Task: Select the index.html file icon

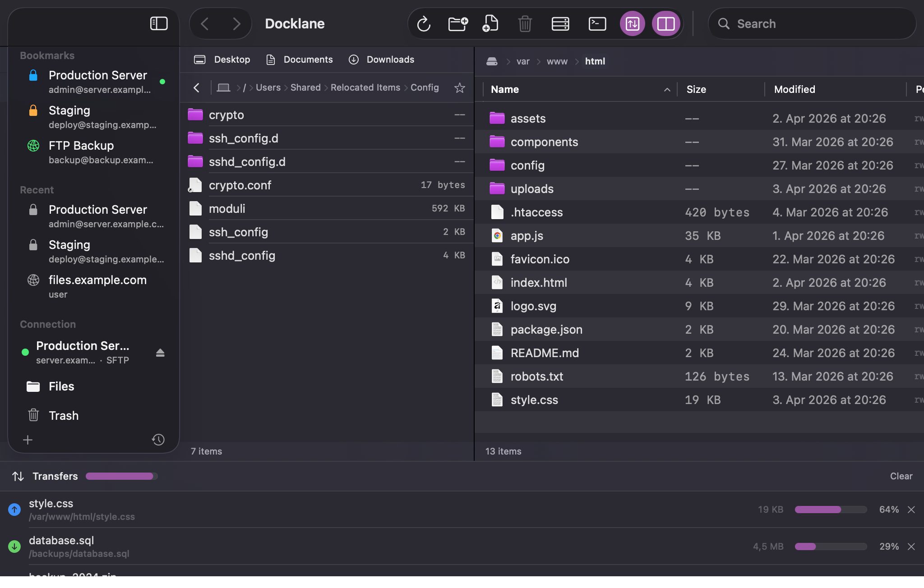Action: 497,282
